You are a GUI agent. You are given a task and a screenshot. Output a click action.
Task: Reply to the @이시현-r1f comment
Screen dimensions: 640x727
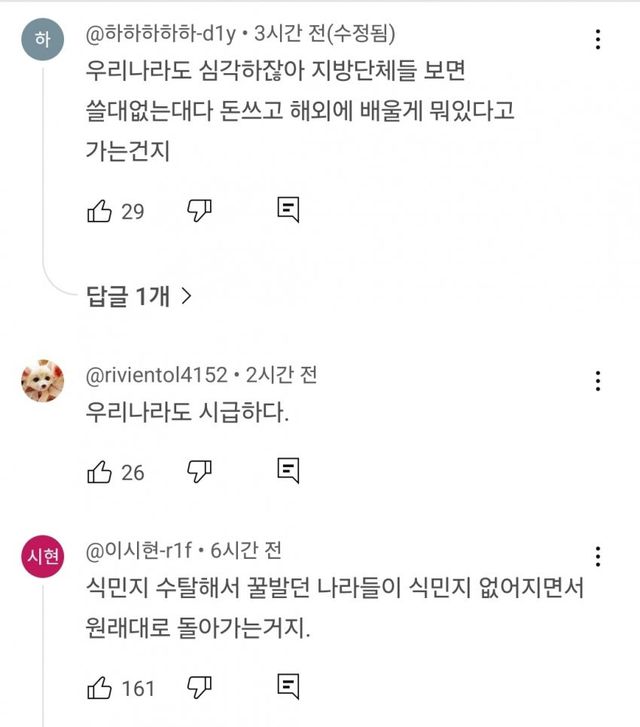(288, 687)
